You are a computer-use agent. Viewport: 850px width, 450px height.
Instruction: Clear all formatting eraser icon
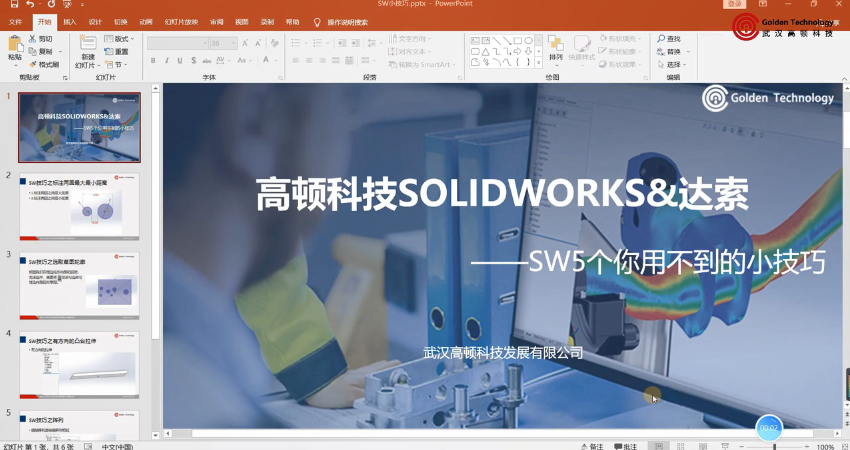coord(275,43)
